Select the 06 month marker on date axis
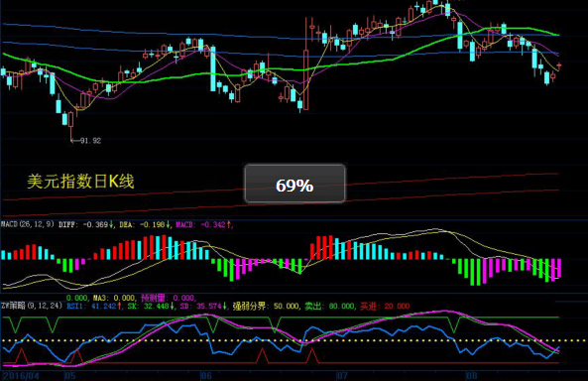The width and height of the screenshot is (588, 381). [206, 375]
